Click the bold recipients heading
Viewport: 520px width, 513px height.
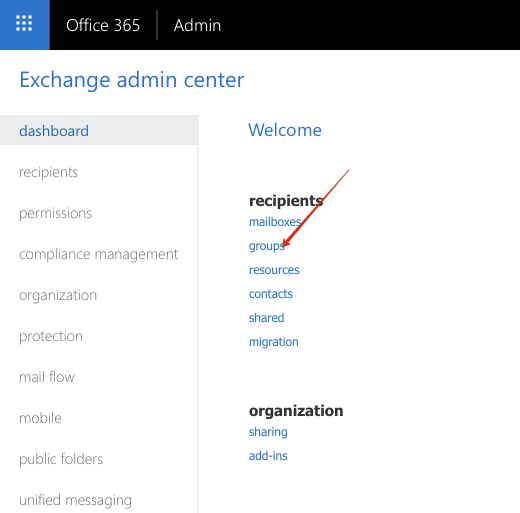(x=286, y=201)
